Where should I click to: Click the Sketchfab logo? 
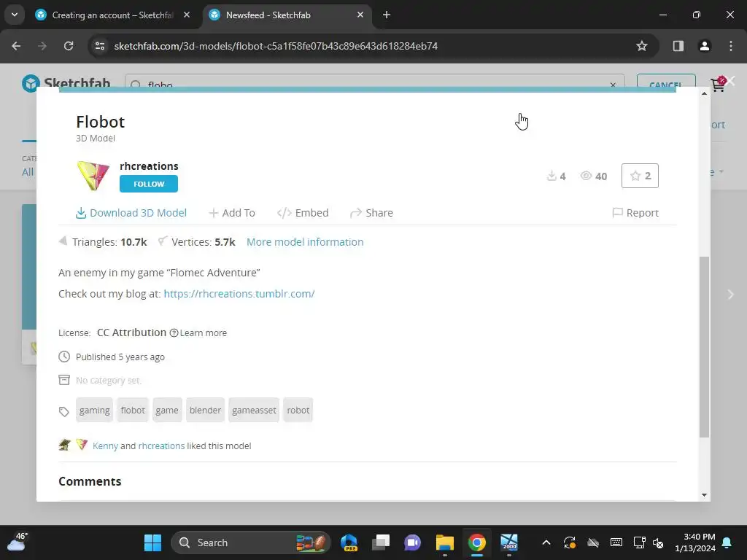[66, 82]
